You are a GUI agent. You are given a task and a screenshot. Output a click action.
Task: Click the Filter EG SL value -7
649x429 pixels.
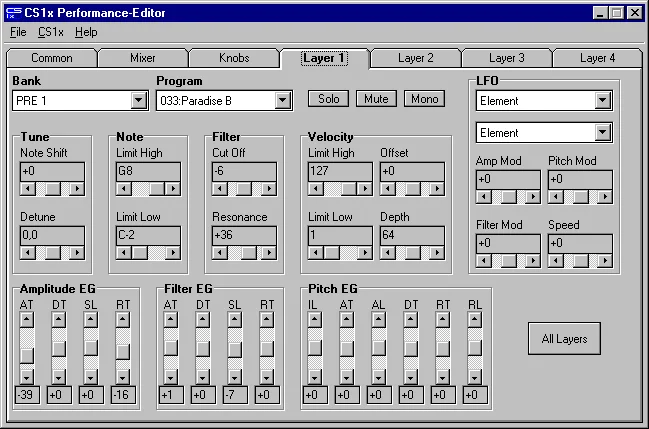tap(235, 395)
